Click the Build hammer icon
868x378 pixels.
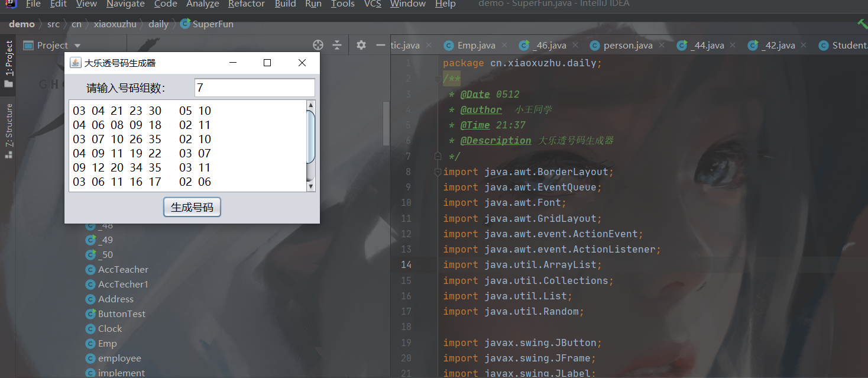click(x=862, y=24)
